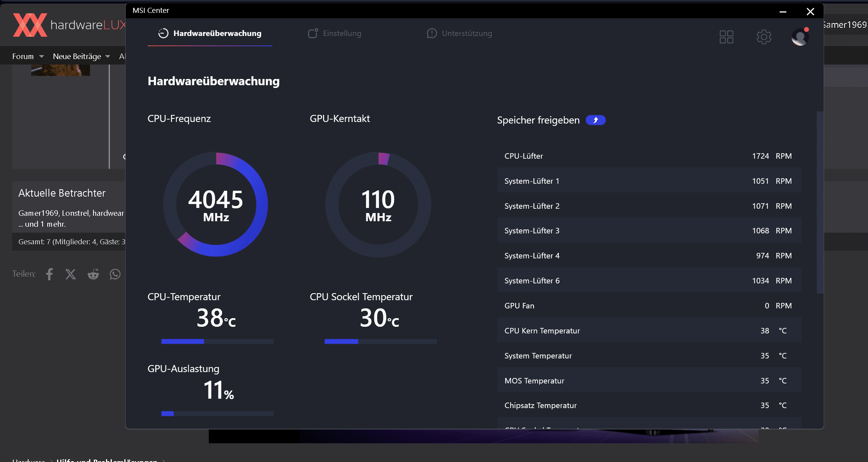Click the Einstellung tab icon
868x462 pixels.
(x=313, y=33)
